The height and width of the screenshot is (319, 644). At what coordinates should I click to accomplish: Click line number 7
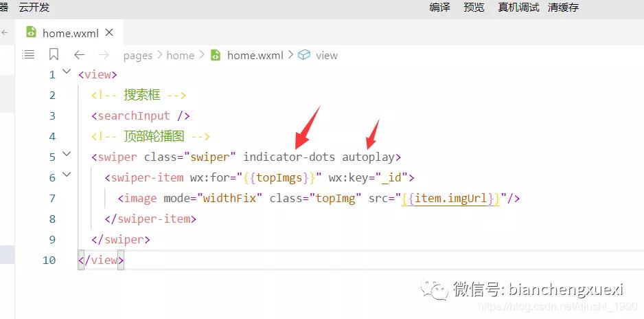tap(51, 199)
